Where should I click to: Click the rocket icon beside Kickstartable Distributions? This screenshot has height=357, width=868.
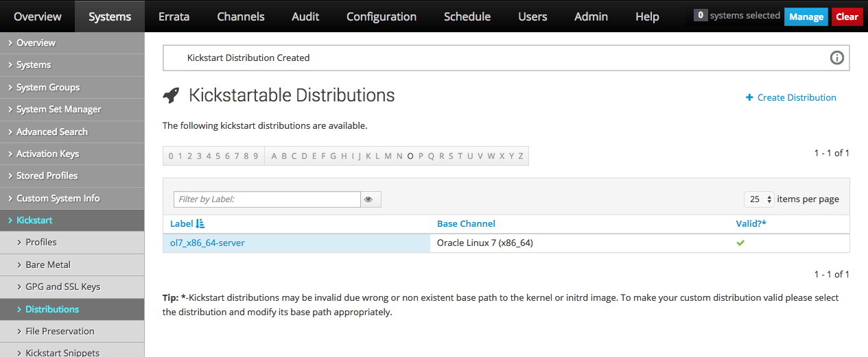pos(171,95)
